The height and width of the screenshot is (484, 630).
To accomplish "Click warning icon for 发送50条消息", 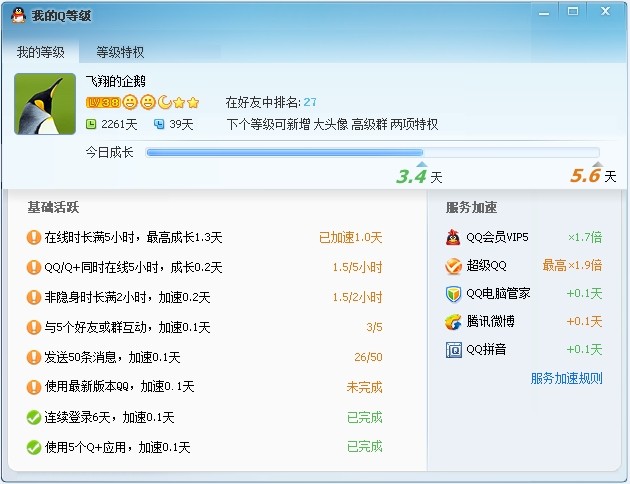I will pos(34,357).
